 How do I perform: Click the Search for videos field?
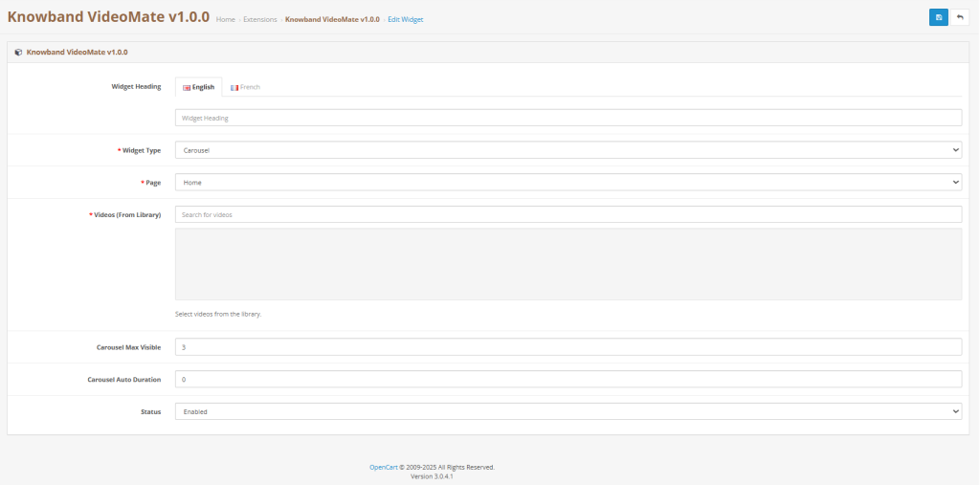click(x=568, y=214)
